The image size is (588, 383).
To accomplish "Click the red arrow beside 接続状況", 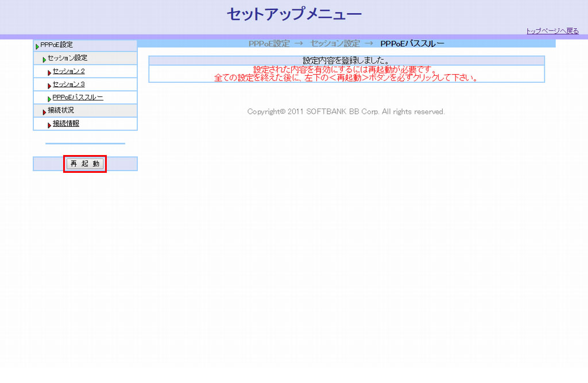I will point(44,111).
